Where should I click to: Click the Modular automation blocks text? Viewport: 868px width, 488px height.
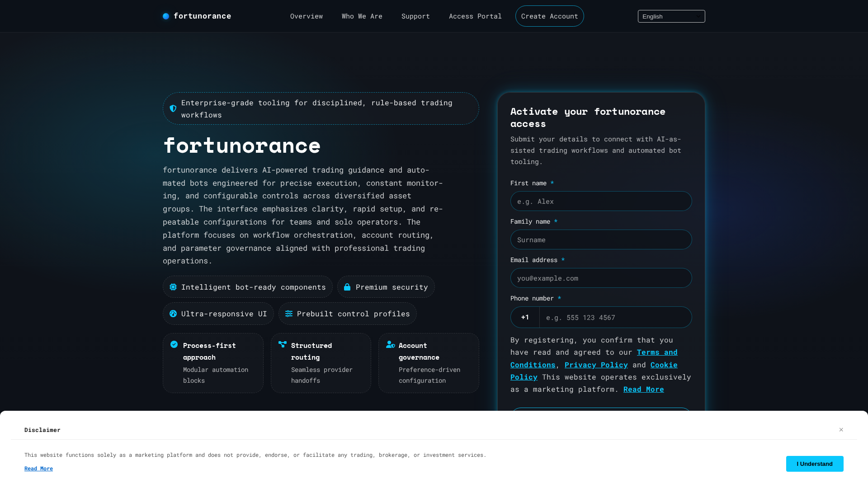(x=216, y=375)
